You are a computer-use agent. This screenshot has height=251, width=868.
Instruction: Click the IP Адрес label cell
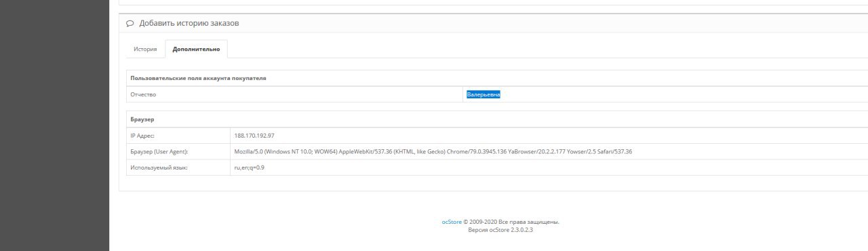click(x=178, y=135)
